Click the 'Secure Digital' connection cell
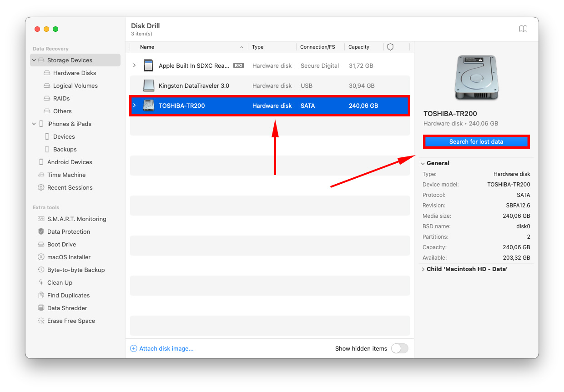Viewport: 564px width, 392px height. tap(320, 65)
